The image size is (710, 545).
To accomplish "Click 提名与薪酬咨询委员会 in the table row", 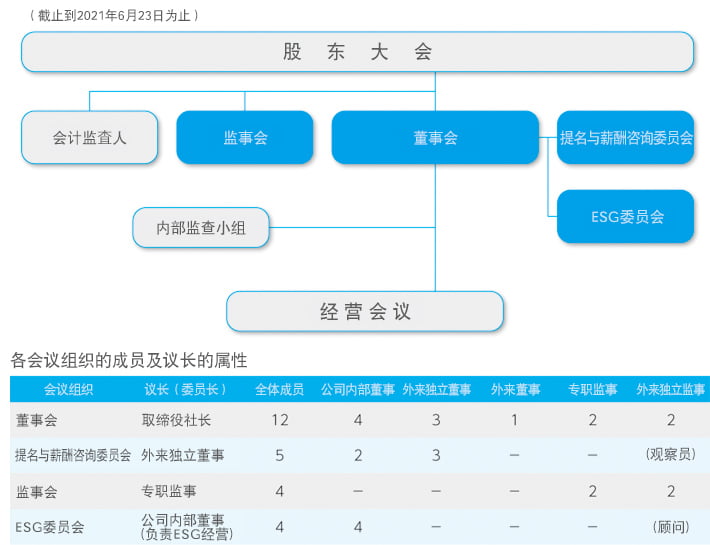I will [73, 455].
